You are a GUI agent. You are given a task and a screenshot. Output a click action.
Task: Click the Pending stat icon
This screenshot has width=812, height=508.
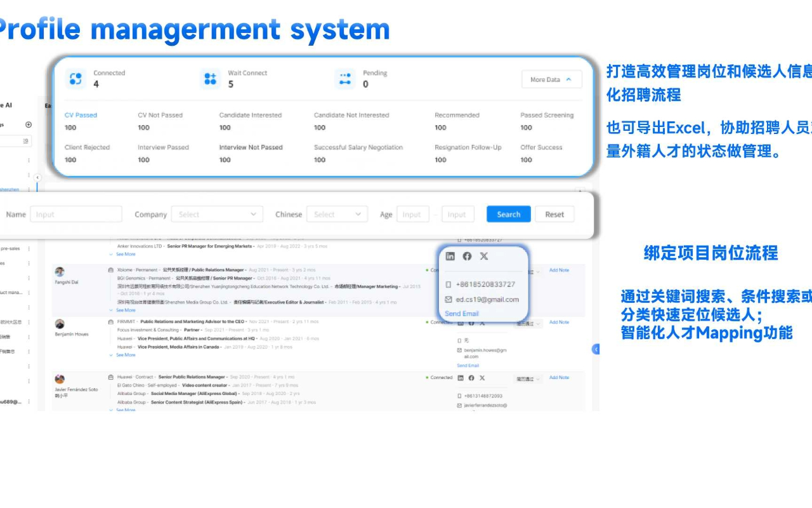[345, 79]
